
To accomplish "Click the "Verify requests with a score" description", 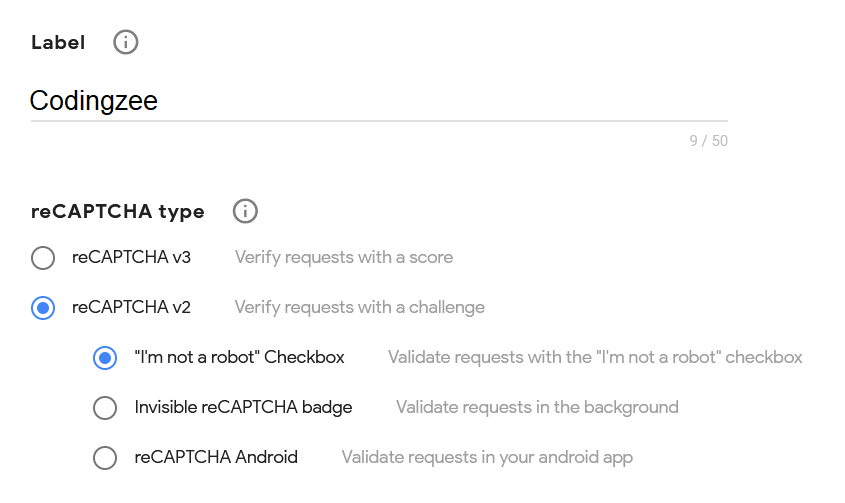I will [x=344, y=257].
